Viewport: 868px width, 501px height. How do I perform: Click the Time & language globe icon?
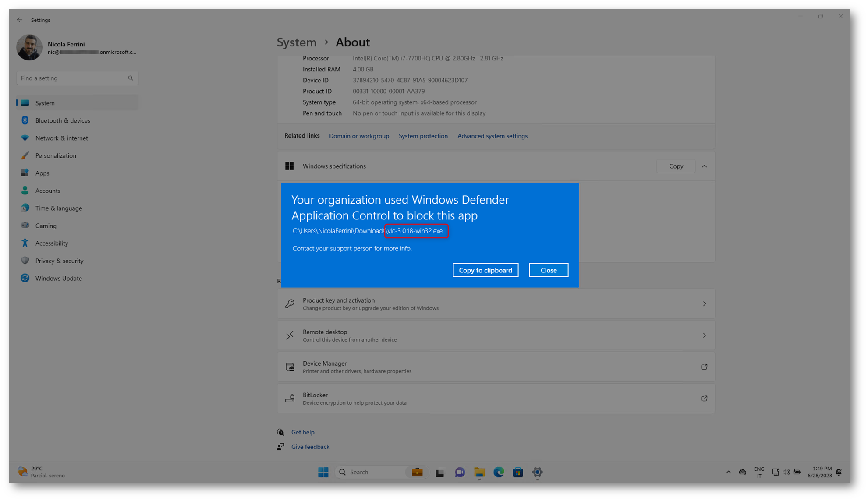pos(25,208)
